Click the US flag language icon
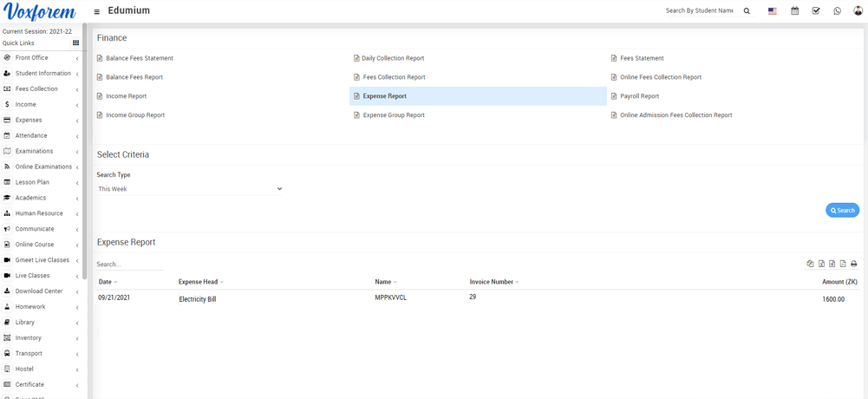 click(x=773, y=11)
